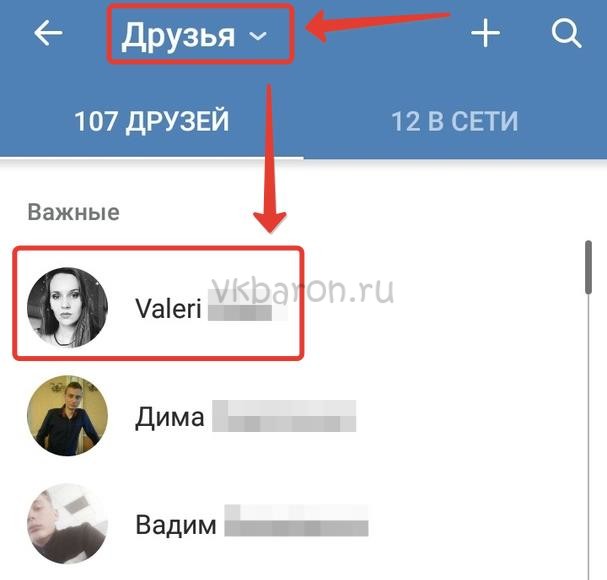The image size is (607, 580).
Task: Select the Дима friend name
Action: tap(170, 417)
